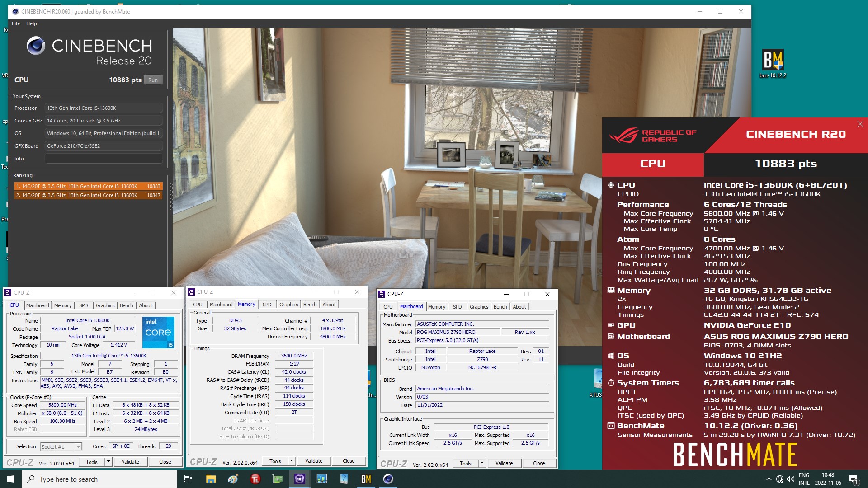868x488 pixels.
Task: Open File Explorer from the taskbar
Action: [x=211, y=479]
